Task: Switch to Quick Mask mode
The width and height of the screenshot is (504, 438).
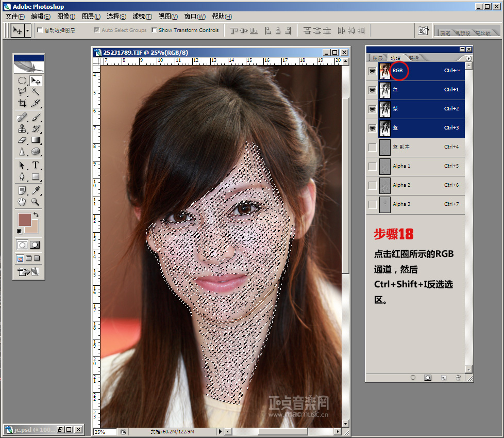Action: tap(35, 245)
